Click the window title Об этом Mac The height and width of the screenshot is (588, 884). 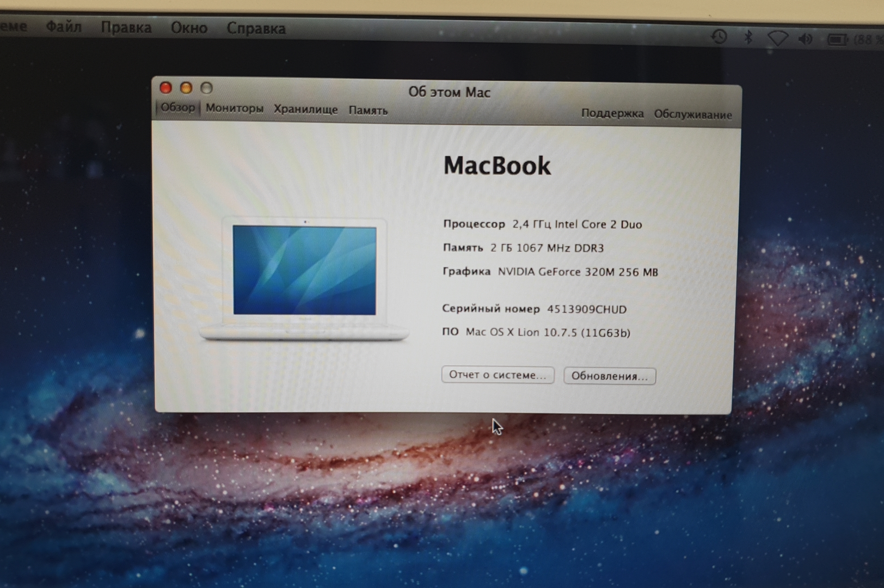pos(449,92)
